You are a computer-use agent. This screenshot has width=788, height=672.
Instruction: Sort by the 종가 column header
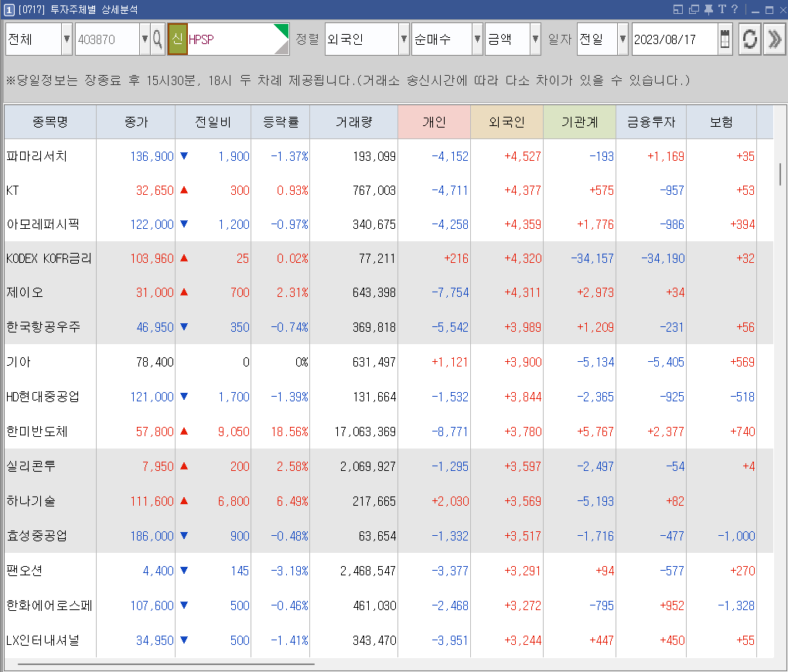click(x=135, y=121)
